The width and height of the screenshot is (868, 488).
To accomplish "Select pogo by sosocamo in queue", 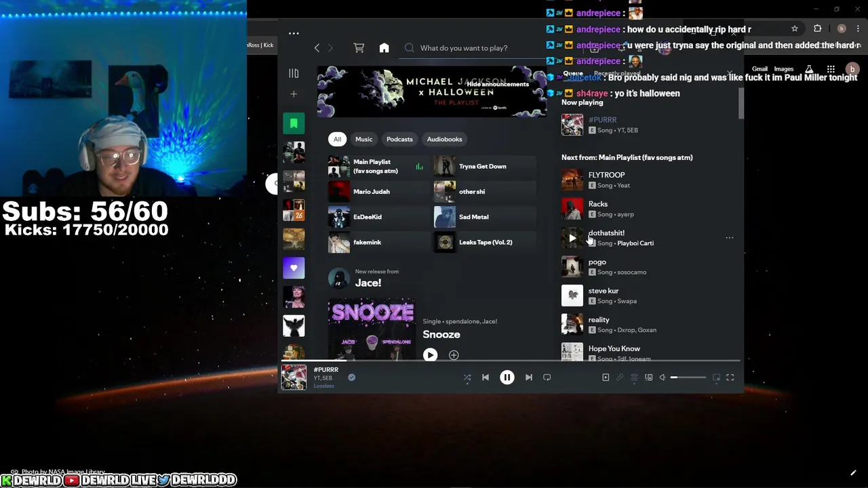I will 644,266.
